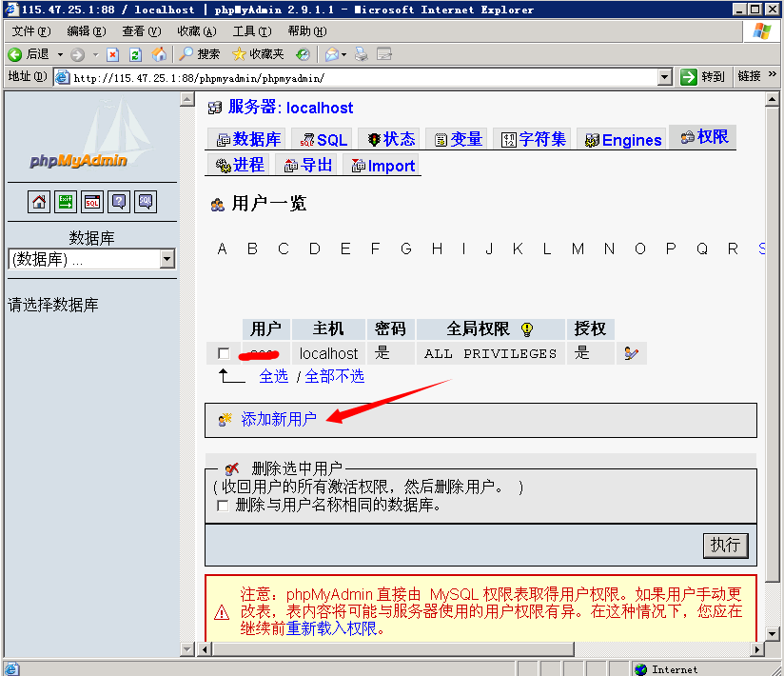The height and width of the screenshot is (676, 784).
Task: Switch to the 变量 (Variables) tab
Action: [458, 139]
